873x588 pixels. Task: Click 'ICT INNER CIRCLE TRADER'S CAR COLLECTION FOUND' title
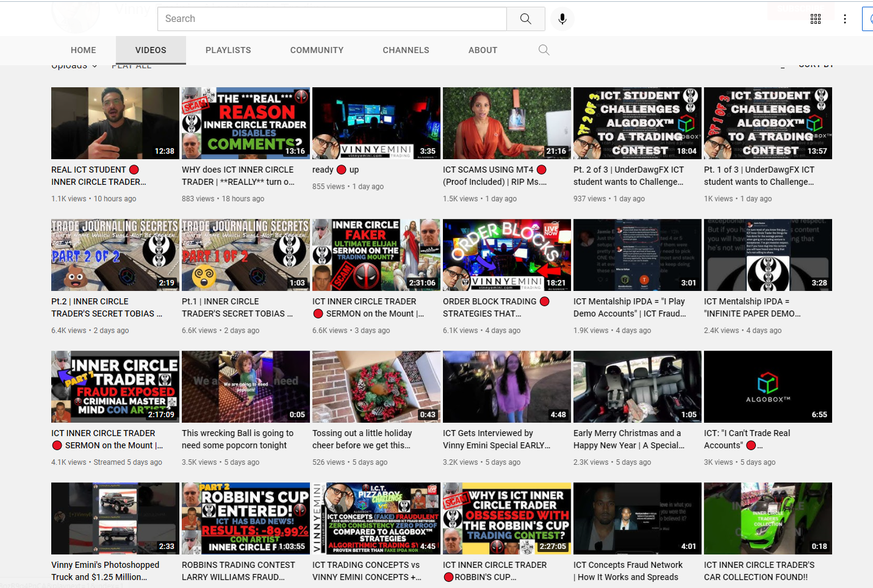click(759, 571)
